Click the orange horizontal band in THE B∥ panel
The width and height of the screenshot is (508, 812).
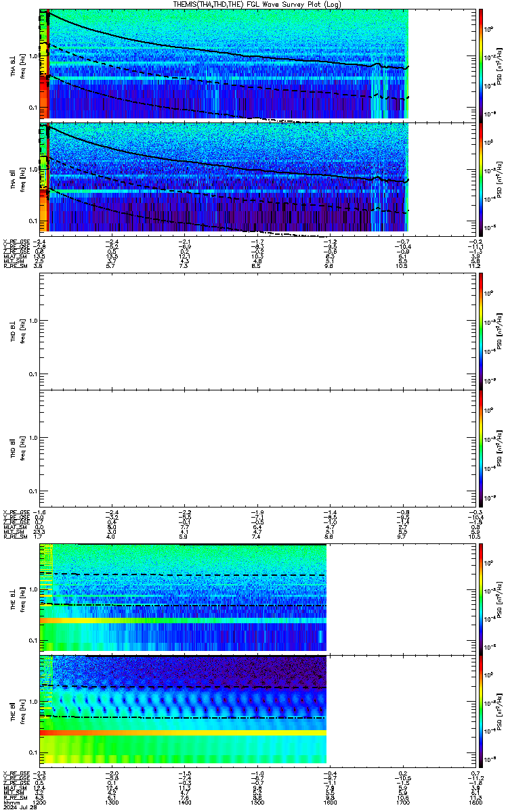[183, 733]
